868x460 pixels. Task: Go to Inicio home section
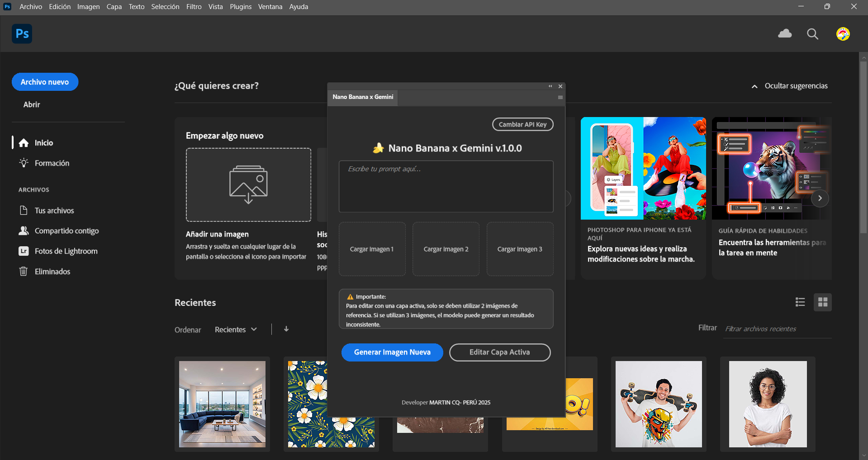tap(36, 143)
